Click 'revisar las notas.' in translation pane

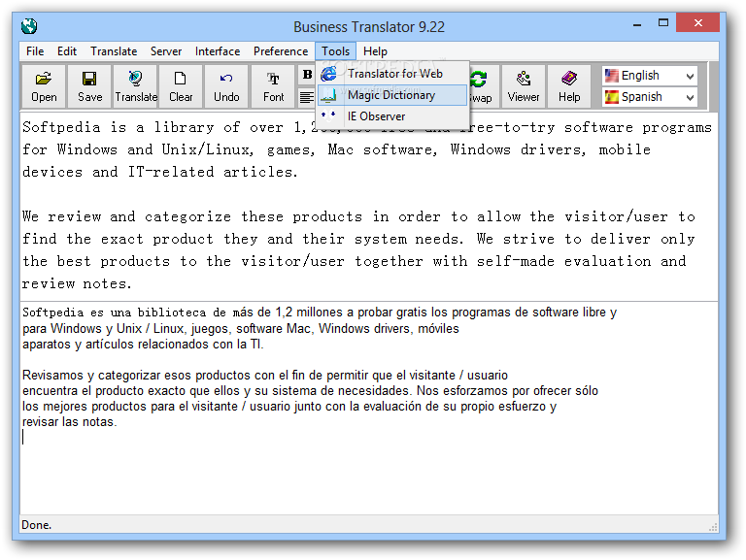(x=70, y=421)
